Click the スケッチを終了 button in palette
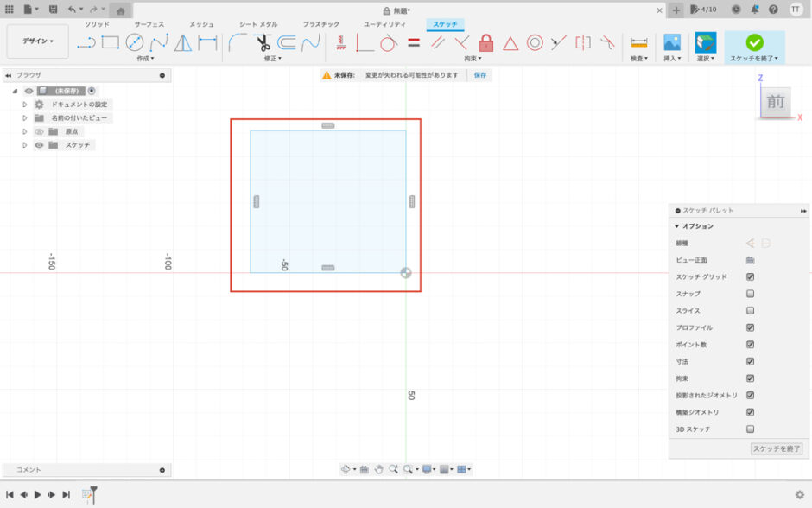Screen dimensions: 812x508 click(777, 448)
